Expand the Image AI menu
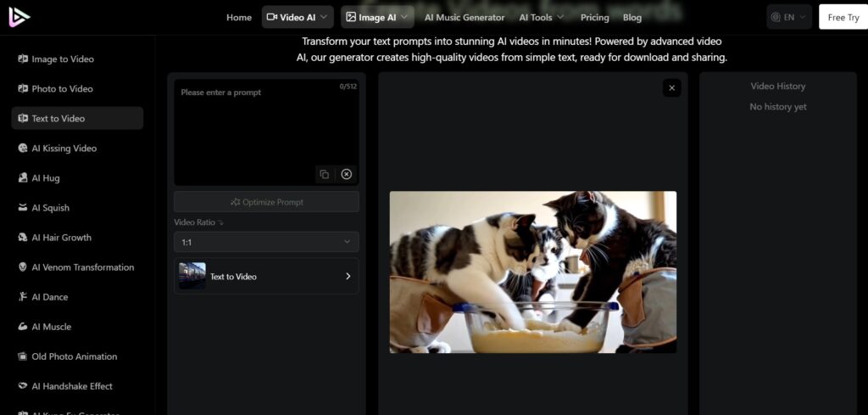The height and width of the screenshot is (415, 868). (377, 17)
